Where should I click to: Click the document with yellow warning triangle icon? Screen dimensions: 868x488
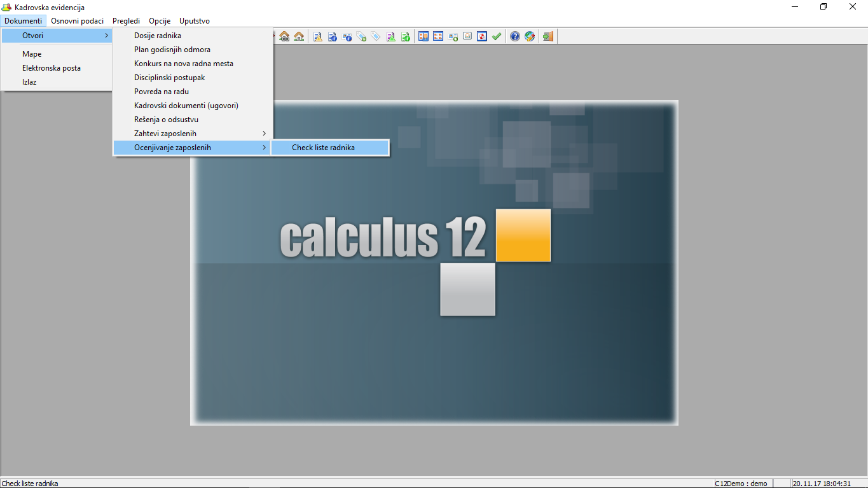tap(318, 36)
